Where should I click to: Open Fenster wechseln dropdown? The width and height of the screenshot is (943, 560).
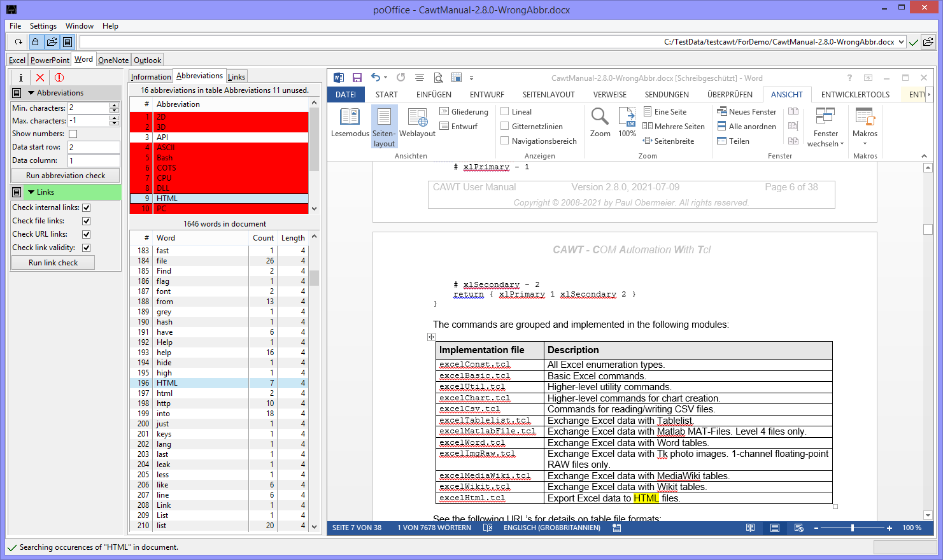point(825,127)
